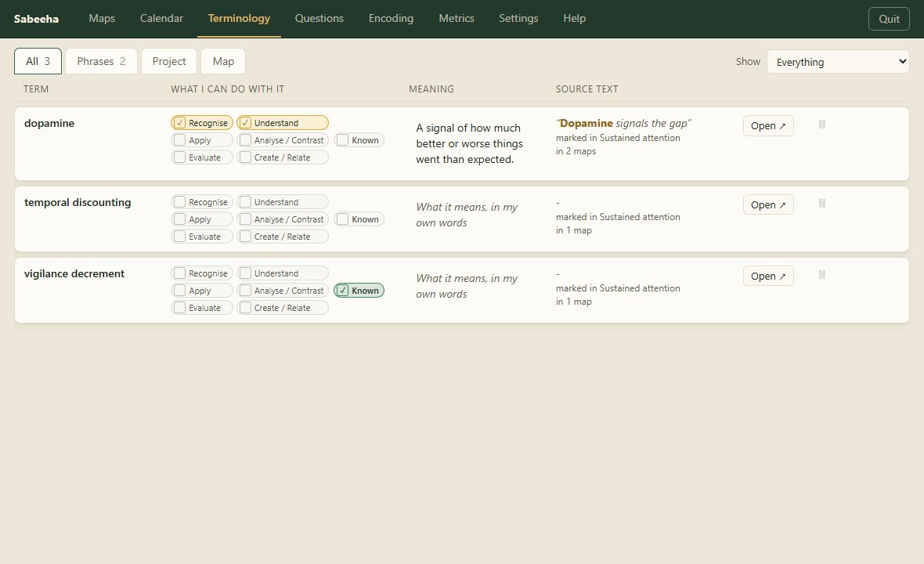This screenshot has width=924, height=564.
Task: Switch to the Phrases tab
Action: click(101, 61)
